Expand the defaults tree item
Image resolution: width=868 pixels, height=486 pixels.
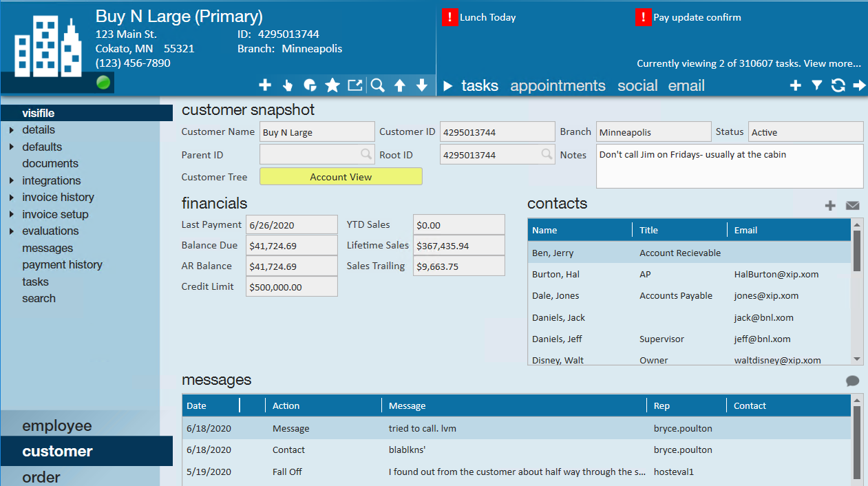pyautogui.click(x=12, y=147)
